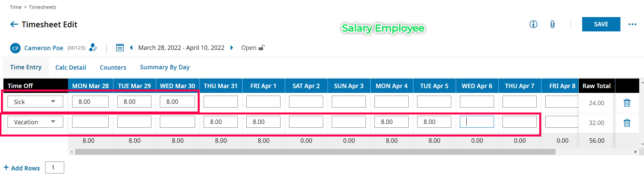Click the Sick raw total 24.00
644x181 pixels.
597,103
